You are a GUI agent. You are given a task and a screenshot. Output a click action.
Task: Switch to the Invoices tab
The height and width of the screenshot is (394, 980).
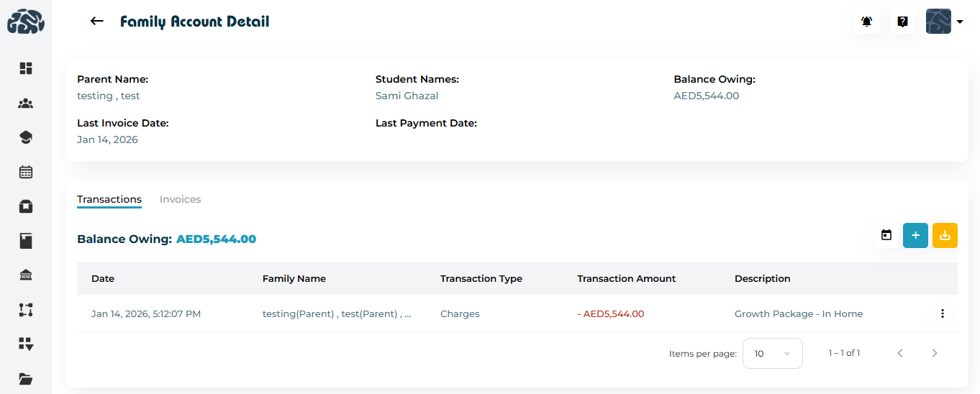[x=180, y=199]
